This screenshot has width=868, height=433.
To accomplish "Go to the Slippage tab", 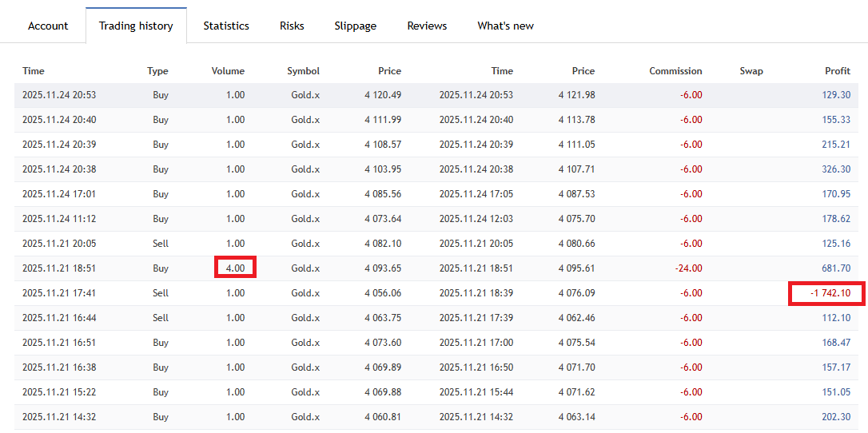I will click(356, 26).
